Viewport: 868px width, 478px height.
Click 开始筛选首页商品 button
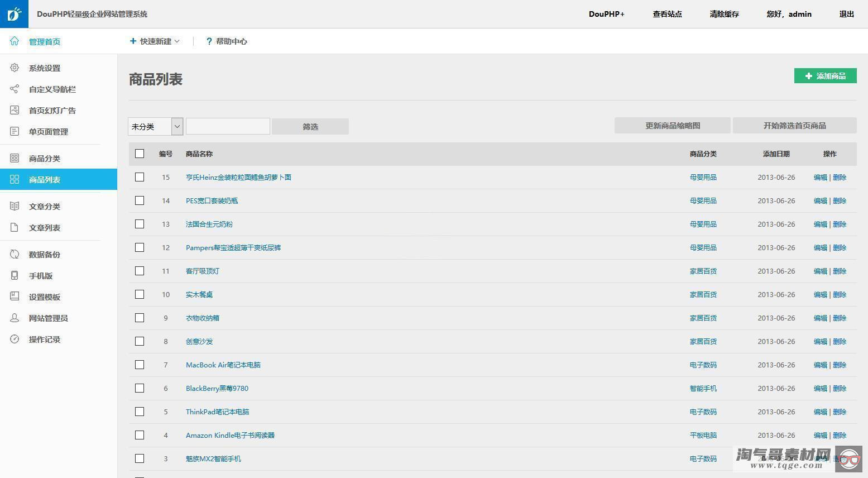pos(795,126)
